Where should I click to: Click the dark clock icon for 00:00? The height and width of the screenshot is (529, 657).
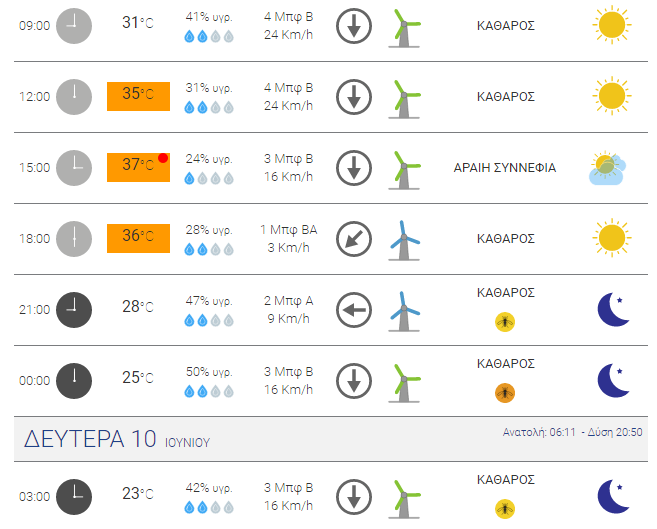click(x=74, y=381)
